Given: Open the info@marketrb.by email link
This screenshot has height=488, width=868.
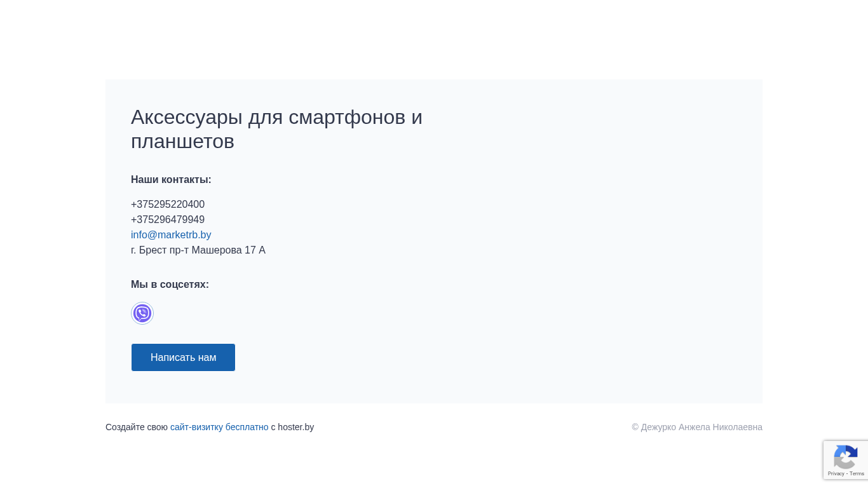Looking at the screenshot, I should [x=171, y=235].
